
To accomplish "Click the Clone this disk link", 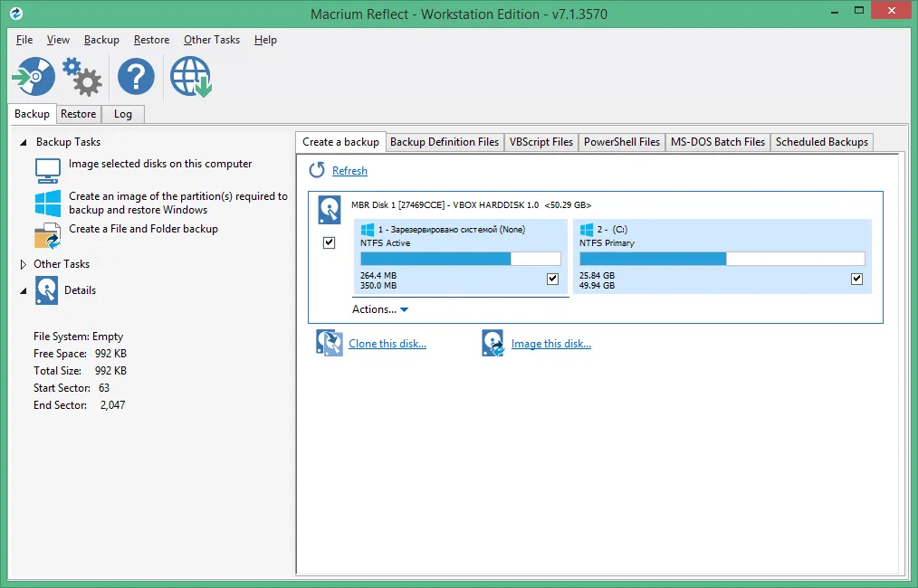I will pos(387,344).
